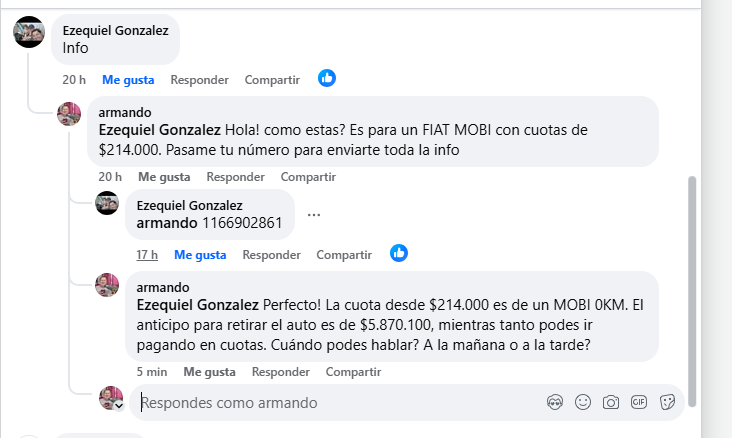
Task: Open Ezequiel Gonzalez's profile picture on top comment
Action: pos(29,32)
